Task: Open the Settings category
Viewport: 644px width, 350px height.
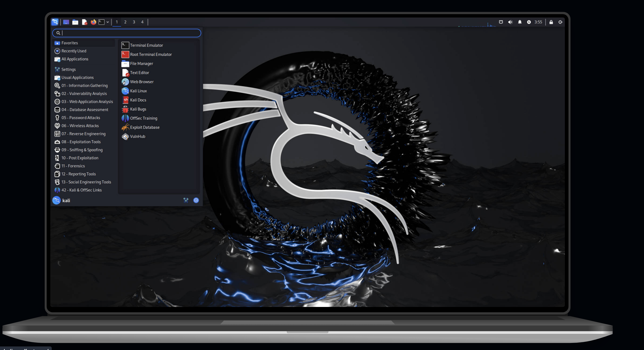Action: 84,70
